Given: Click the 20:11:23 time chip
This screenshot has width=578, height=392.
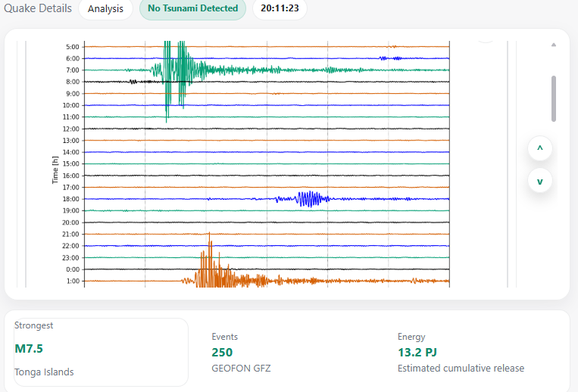Looking at the screenshot, I should pyautogui.click(x=280, y=9).
